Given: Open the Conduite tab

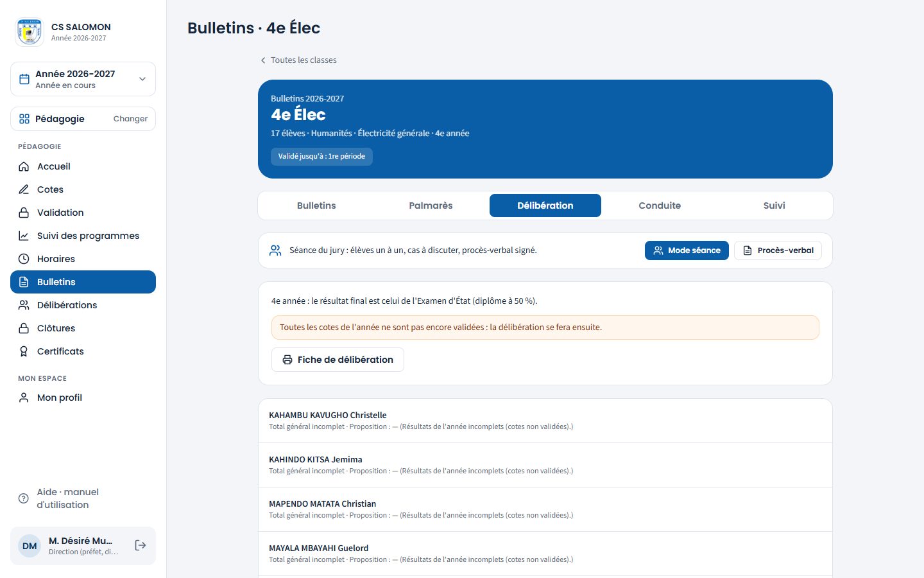Looking at the screenshot, I should (660, 206).
